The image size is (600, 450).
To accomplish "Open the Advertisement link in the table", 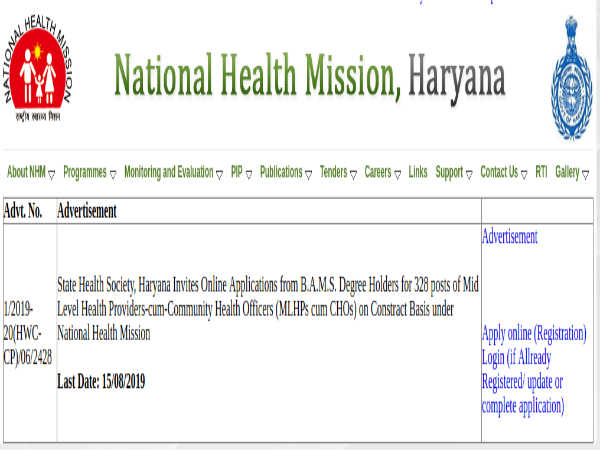I will [x=510, y=236].
